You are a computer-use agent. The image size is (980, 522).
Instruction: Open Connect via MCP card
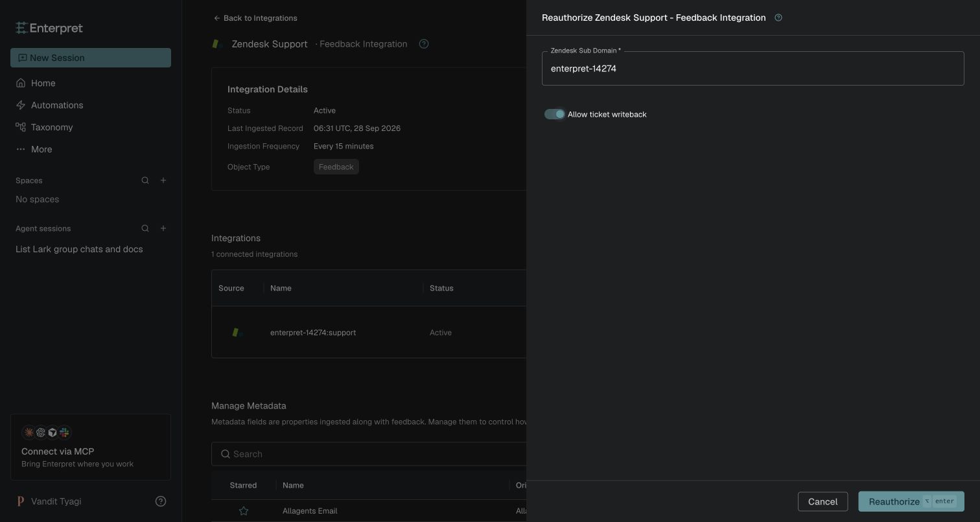click(91, 447)
